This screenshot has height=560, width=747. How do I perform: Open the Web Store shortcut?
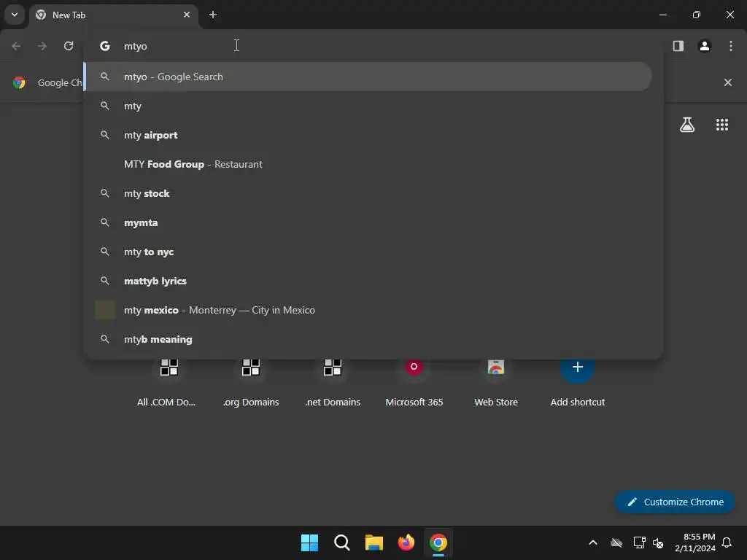496,382
